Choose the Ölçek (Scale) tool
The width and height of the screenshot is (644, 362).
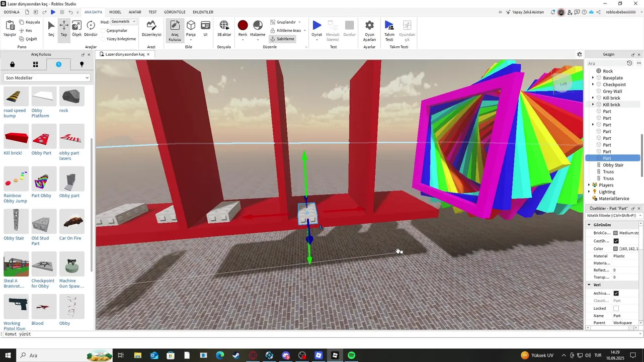point(76,29)
